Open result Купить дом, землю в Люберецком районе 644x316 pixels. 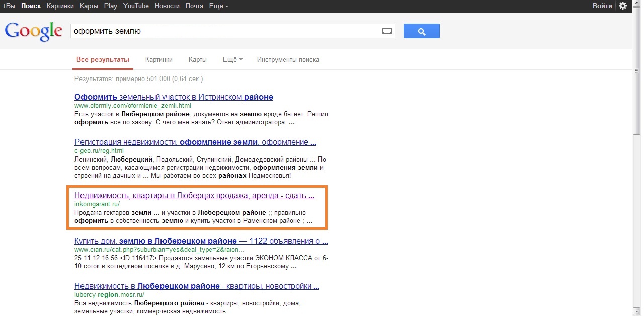201,241
